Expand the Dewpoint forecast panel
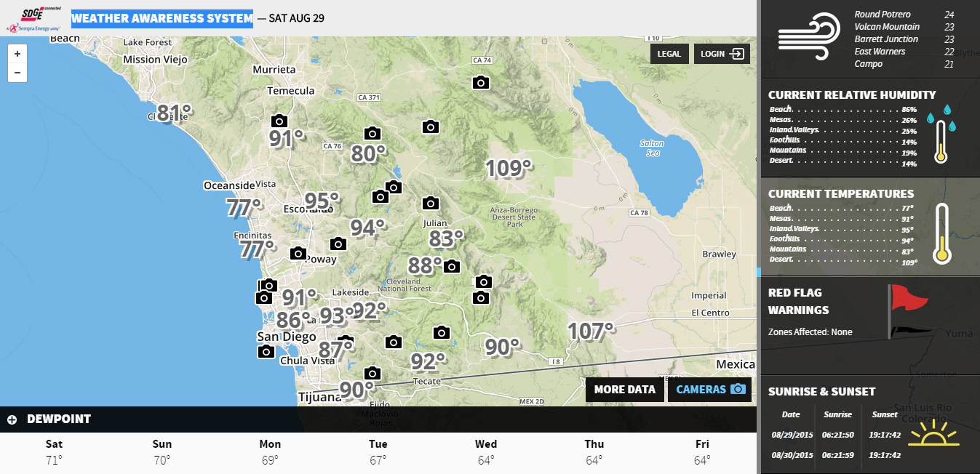 click(12, 419)
